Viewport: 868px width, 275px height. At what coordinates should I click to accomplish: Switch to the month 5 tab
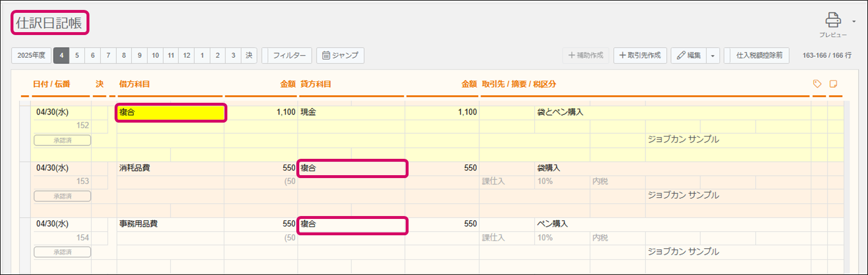[77, 55]
